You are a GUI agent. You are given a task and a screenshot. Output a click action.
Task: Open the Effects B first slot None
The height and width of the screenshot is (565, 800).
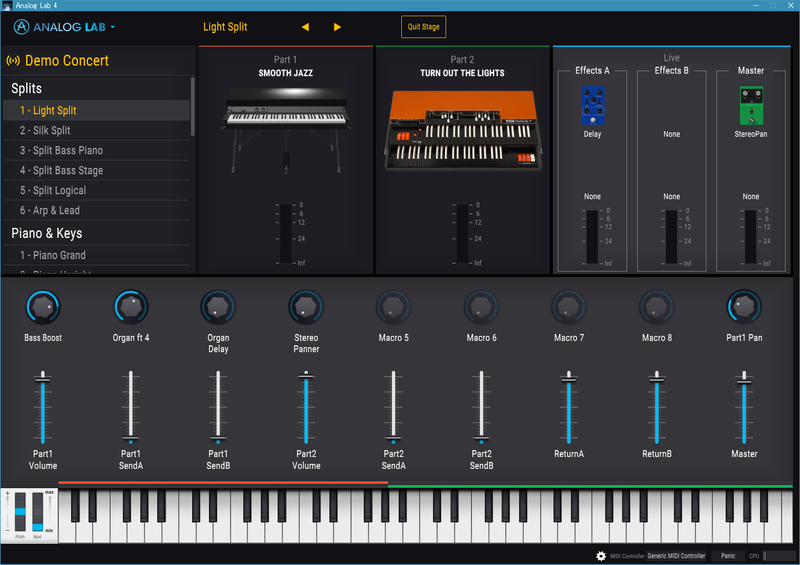click(671, 134)
